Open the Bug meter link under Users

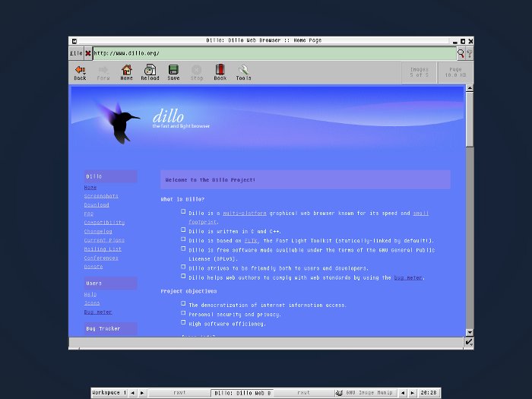click(x=98, y=312)
